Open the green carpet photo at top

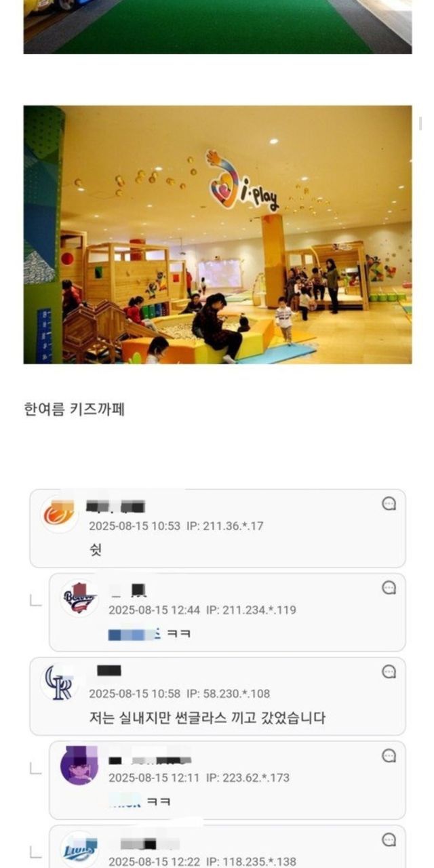tap(217, 26)
